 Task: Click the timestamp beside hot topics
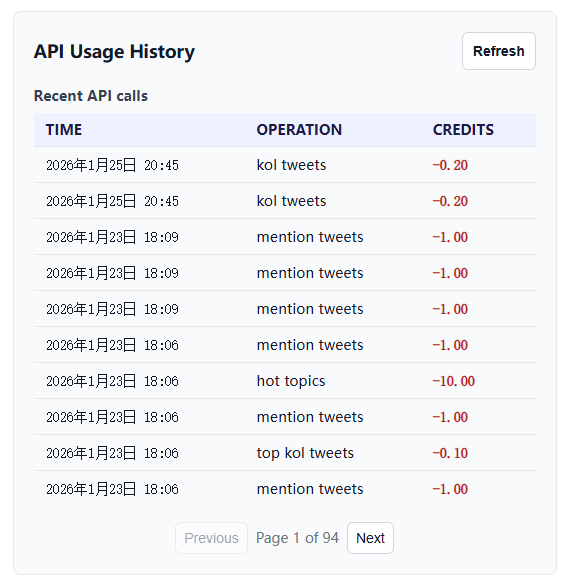tap(112, 381)
